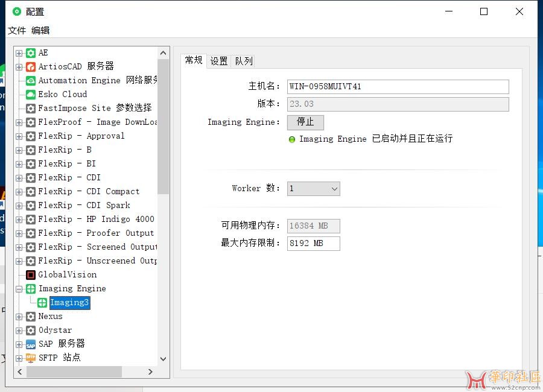Click the vertical tree scrollbar thumb

163,127
